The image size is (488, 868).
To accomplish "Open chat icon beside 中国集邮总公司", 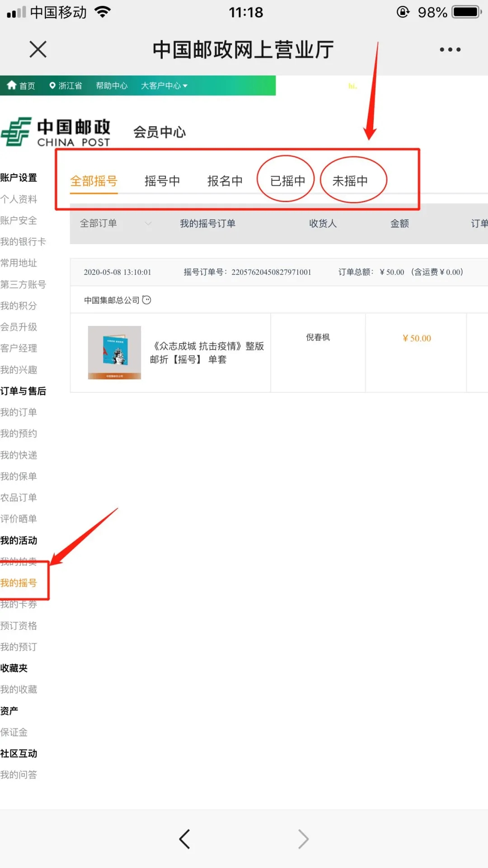I will pos(146,300).
